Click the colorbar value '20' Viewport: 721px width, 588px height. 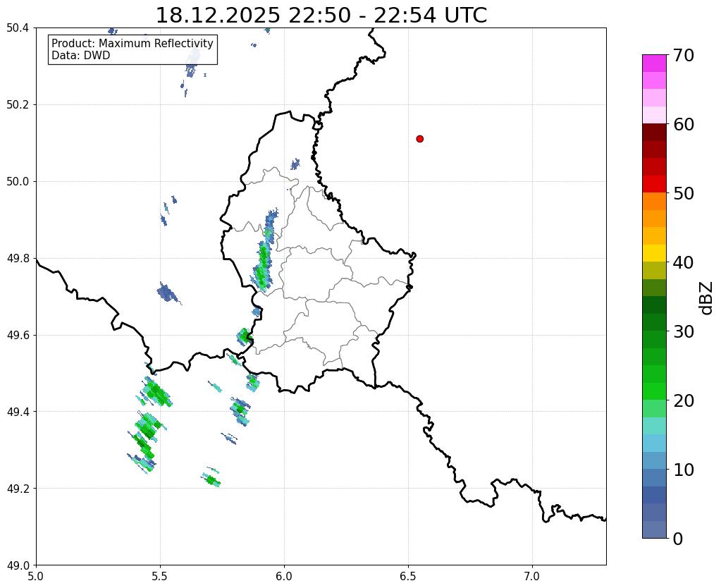click(684, 400)
